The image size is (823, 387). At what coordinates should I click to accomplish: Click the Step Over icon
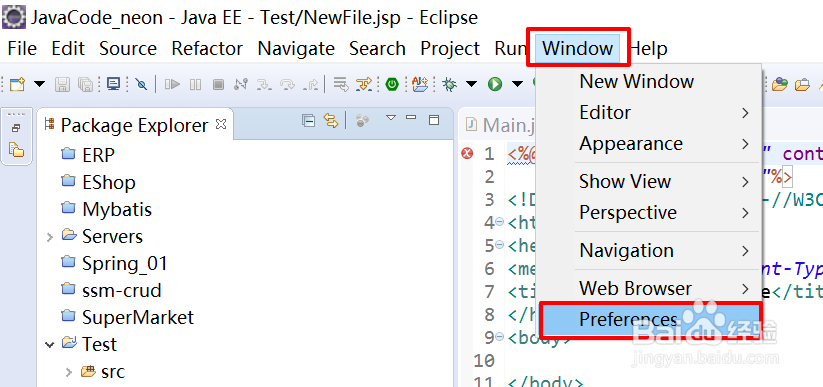(288, 84)
